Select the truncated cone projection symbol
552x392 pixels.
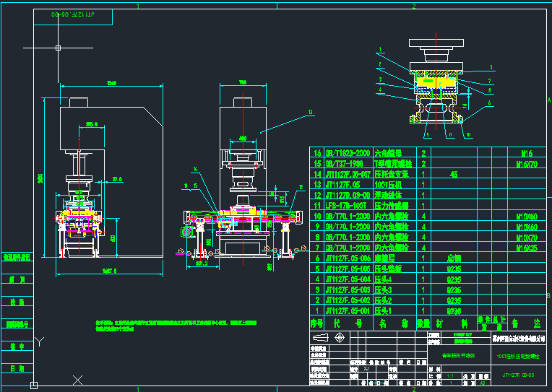[319, 336]
